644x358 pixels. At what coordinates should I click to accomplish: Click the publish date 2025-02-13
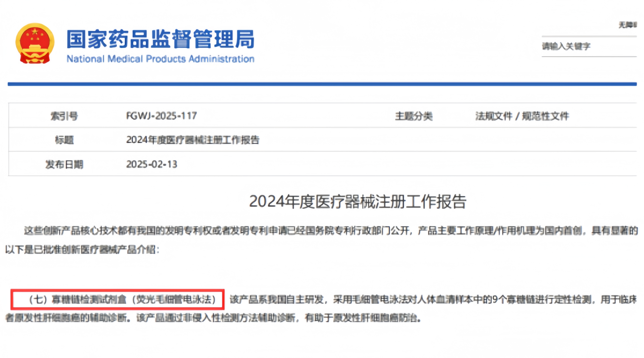[151, 164]
